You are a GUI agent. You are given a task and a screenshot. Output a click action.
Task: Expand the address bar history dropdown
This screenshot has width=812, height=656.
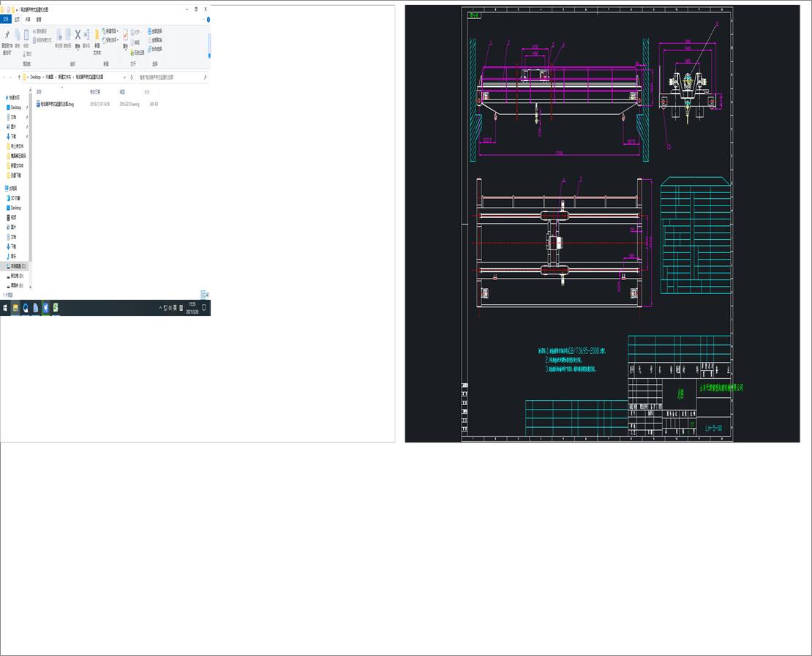pos(124,77)
